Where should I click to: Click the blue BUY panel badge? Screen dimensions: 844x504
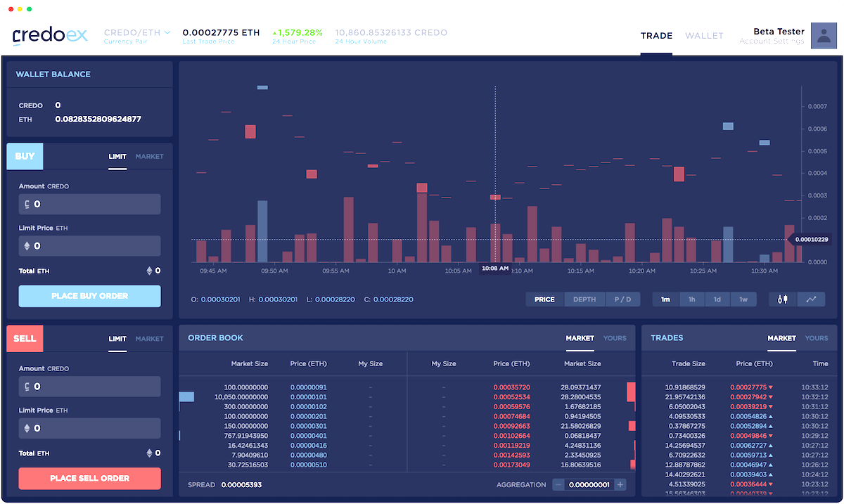click(25, 156)
